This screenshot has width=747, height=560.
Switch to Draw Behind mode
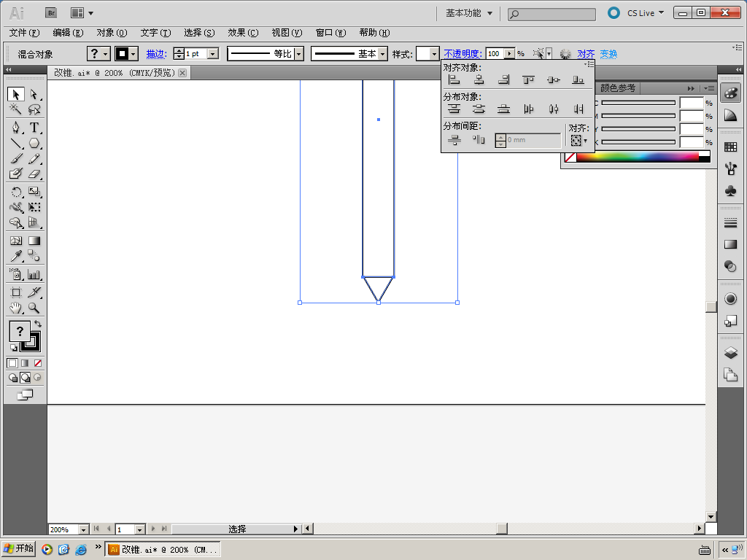coord(26,378)
